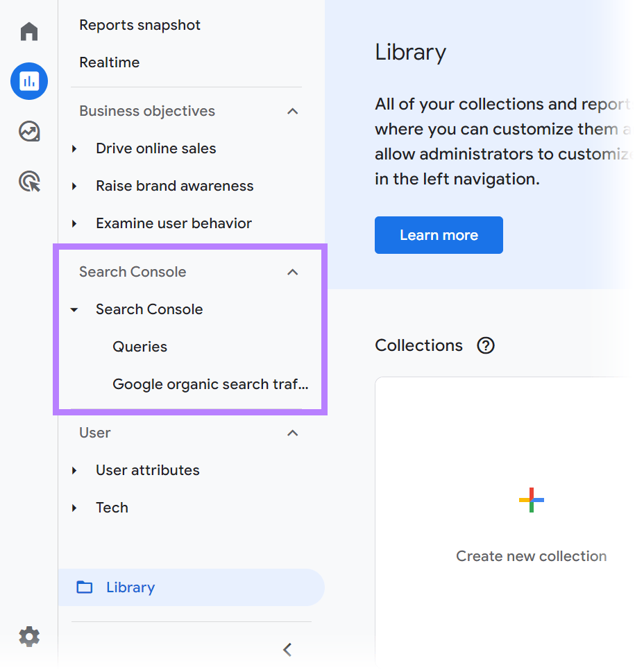Screen dimensions: 635x672
Task: Collapse the left navigation with the back arrow
Action: point(287,650)
